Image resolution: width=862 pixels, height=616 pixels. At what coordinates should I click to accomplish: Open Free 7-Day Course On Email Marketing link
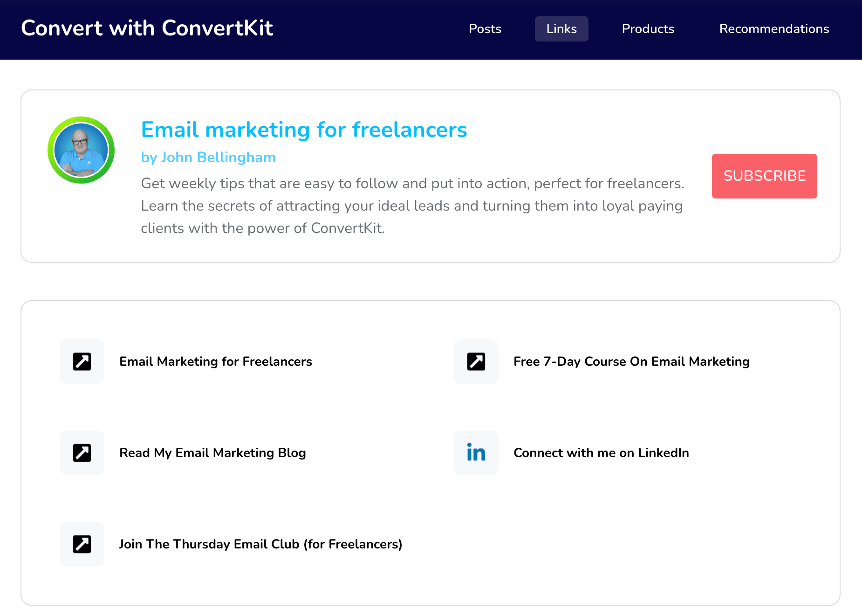tap(631, 362)
